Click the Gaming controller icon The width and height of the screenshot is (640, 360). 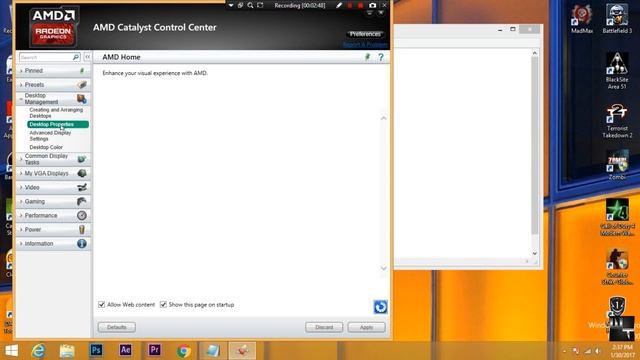point(82,201)
